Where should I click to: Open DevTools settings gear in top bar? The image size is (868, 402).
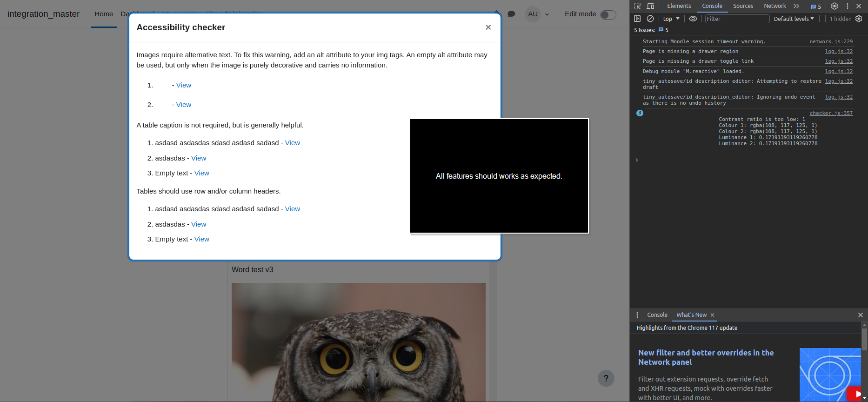pos(835,6)
